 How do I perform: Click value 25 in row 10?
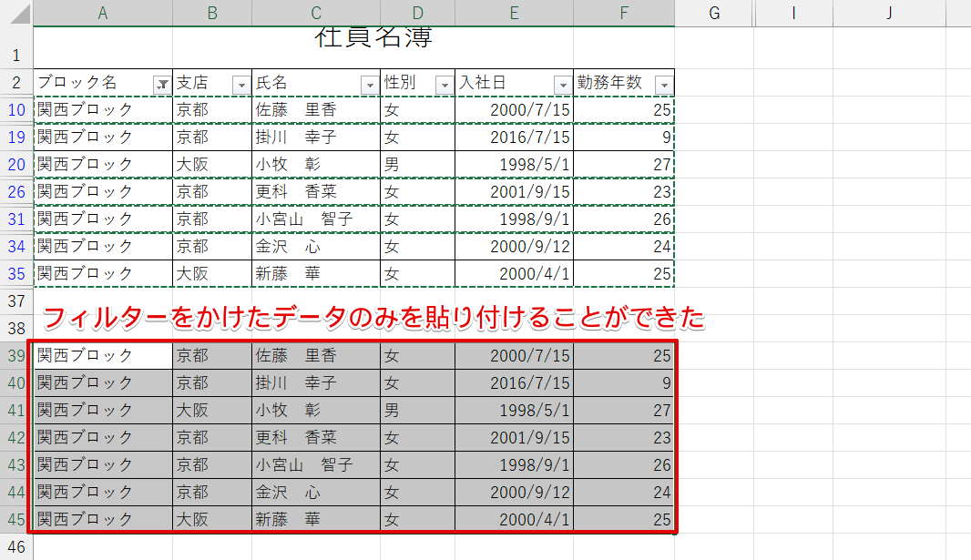coord(662,109)
